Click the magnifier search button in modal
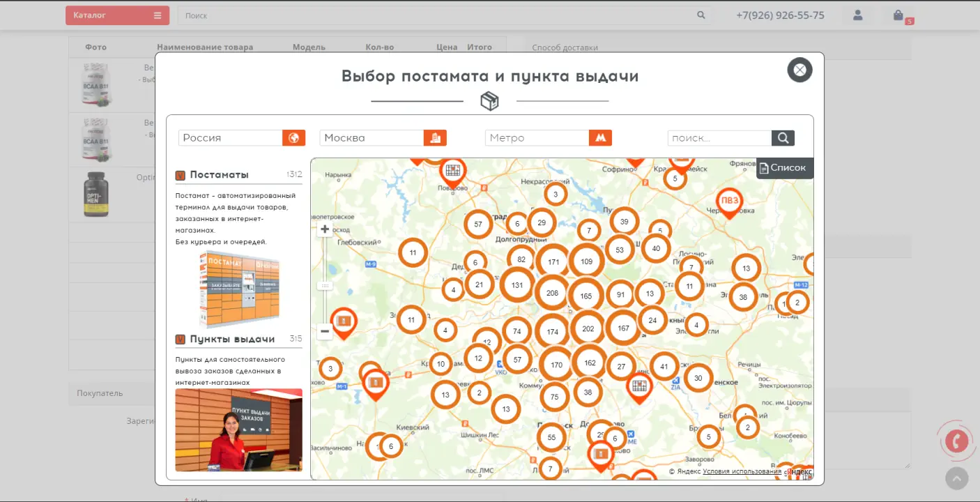 [783, 138]
